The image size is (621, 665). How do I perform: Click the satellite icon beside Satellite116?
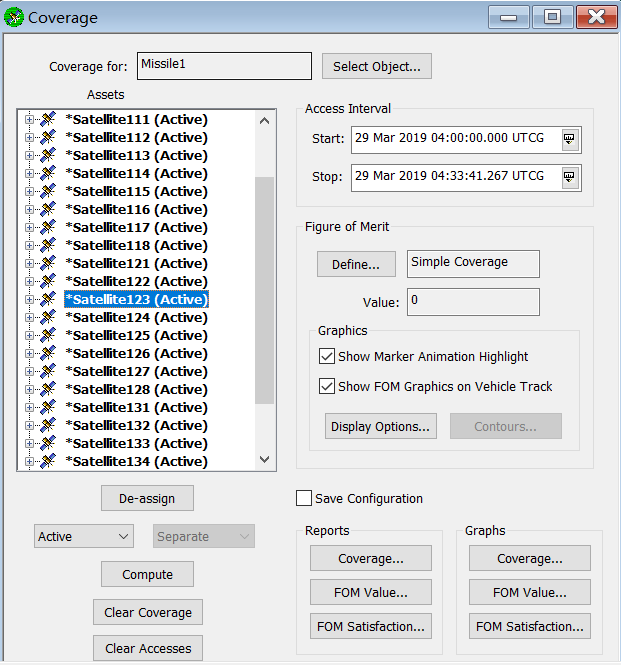tap(48, 210)
